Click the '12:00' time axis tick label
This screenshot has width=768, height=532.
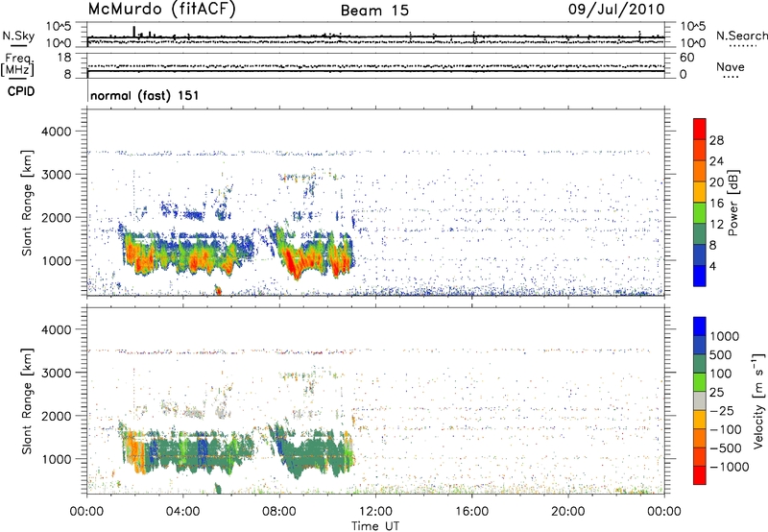375,512
